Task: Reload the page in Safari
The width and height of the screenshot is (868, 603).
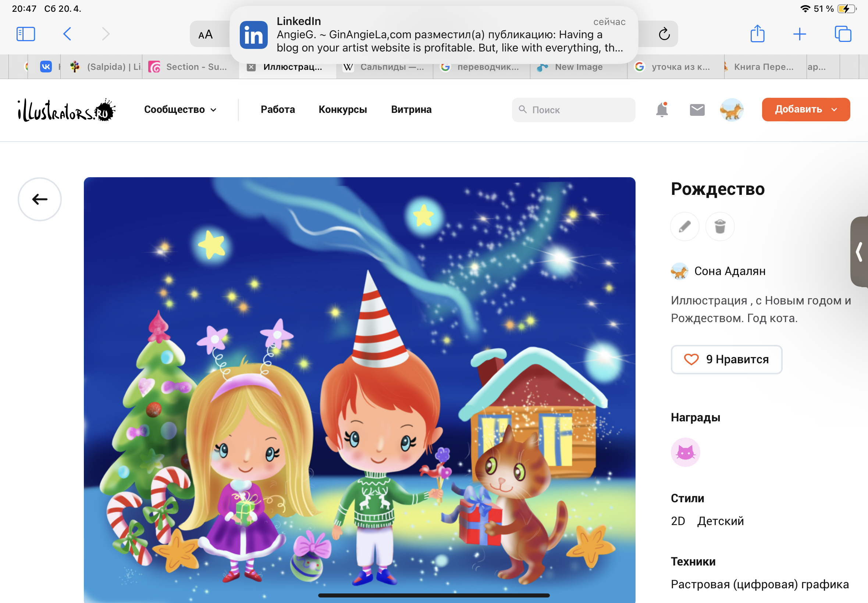Action: pyautogui.click(x=664, y=34)
